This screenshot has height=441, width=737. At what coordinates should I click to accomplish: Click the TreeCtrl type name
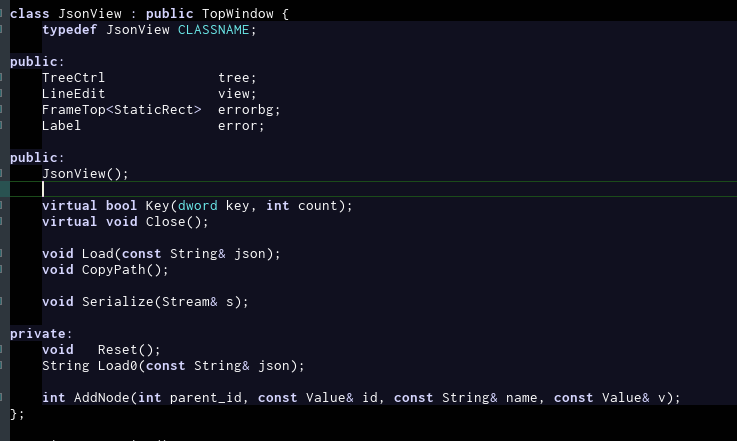[73, 78]
